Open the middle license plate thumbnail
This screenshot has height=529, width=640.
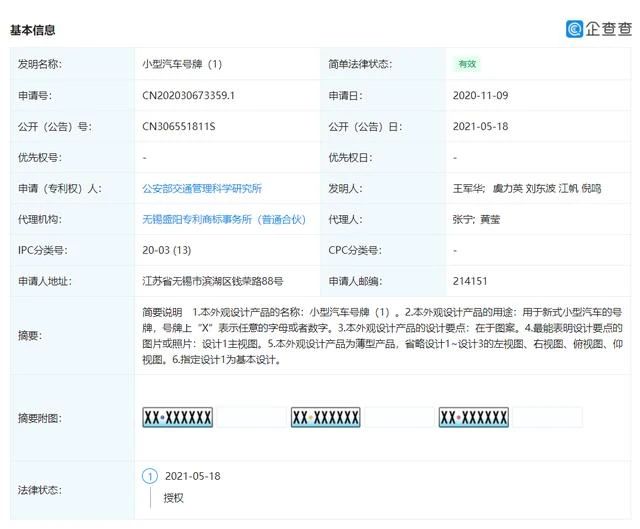[x=325, y=417]
